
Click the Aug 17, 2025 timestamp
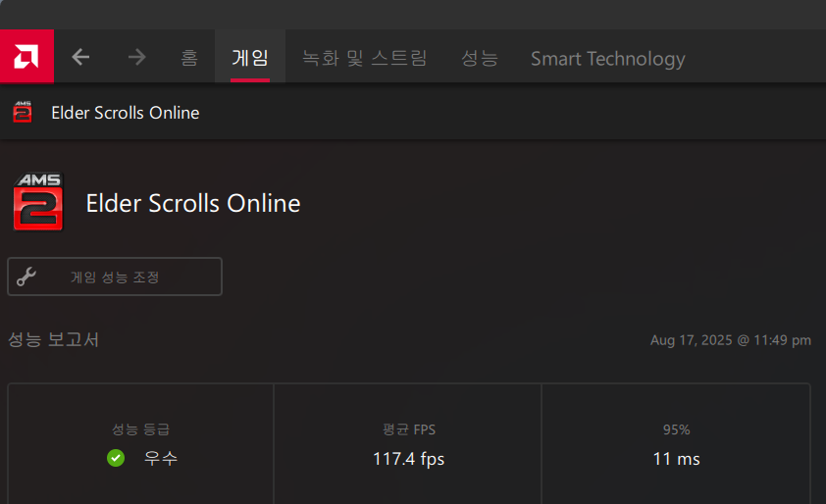coord(731,340)
